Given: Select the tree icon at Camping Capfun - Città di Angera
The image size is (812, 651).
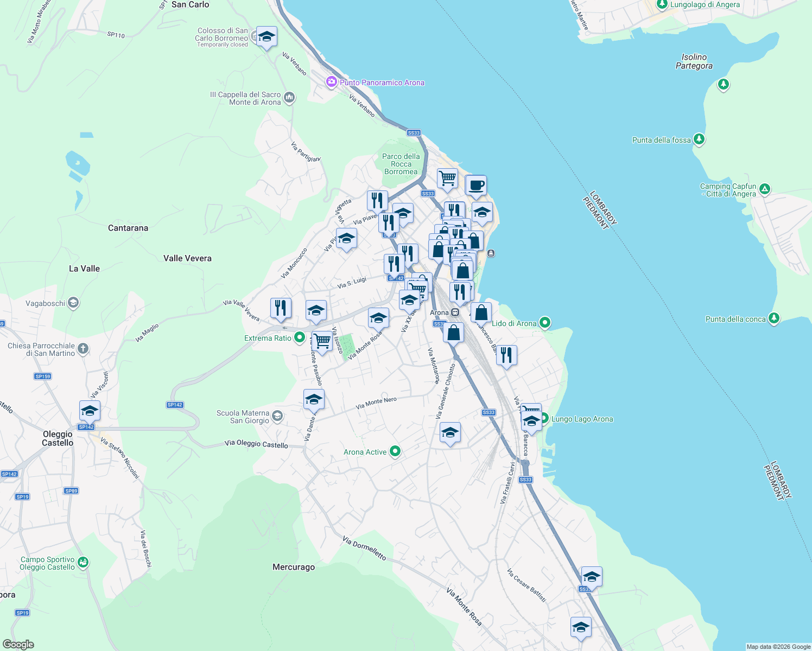Looking at the screenshot, I should pos(765,189).
